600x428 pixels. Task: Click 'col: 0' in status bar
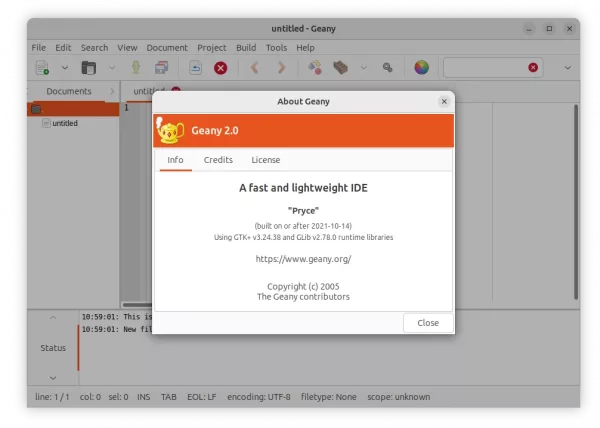coord(90,397)
